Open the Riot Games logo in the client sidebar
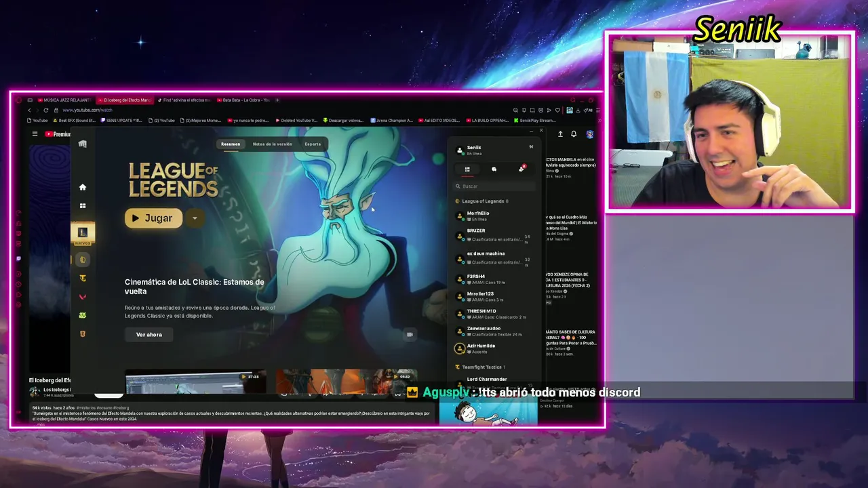 tap(83, 144)
